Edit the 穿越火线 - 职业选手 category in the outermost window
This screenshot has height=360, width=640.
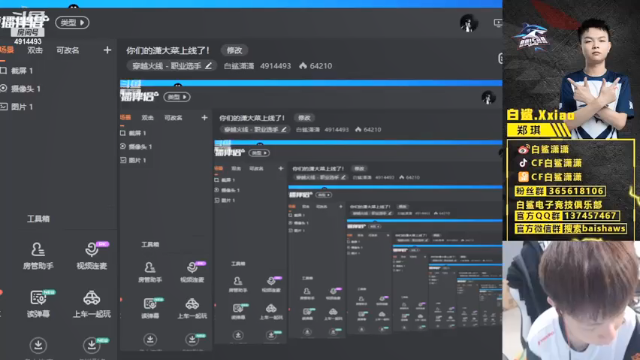tap(171, 66)
